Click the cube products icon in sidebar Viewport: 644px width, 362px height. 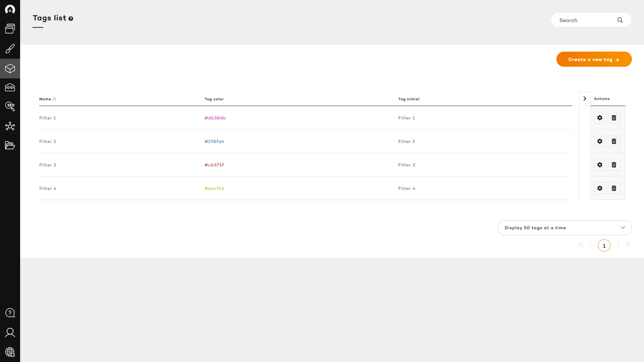tap(10, 69)
